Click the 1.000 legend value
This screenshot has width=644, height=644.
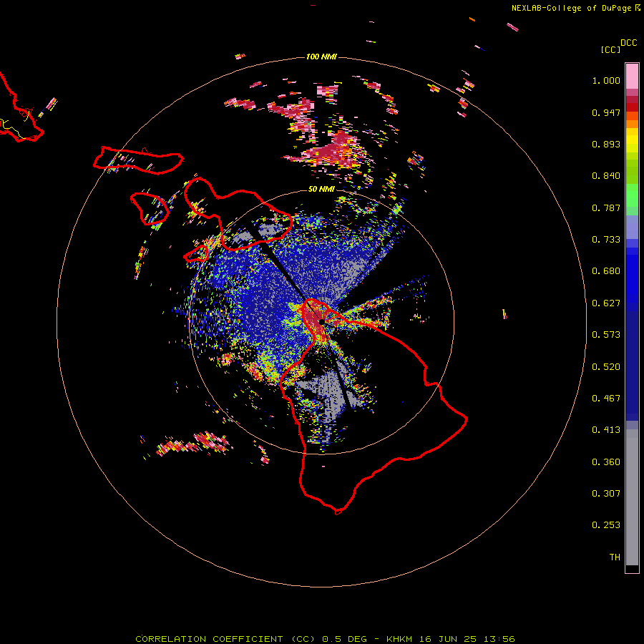click(606, 80)
